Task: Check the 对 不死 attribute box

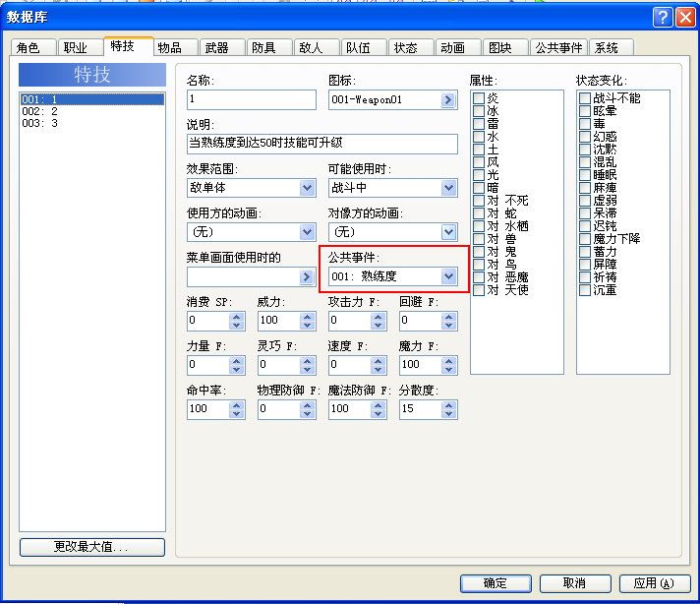Action: [479, 201]
